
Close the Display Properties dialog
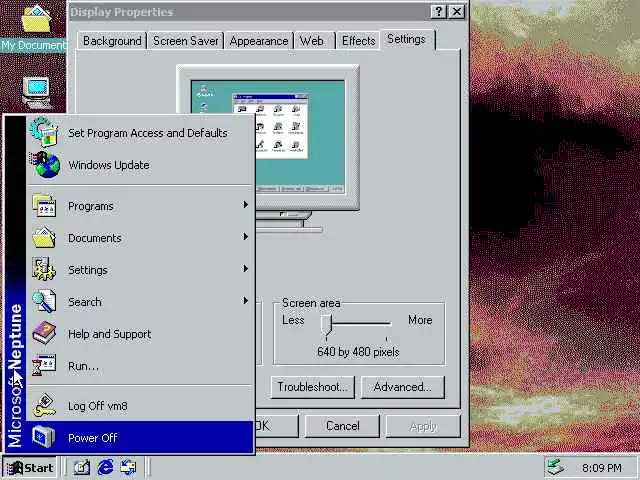tap(456, 11)
